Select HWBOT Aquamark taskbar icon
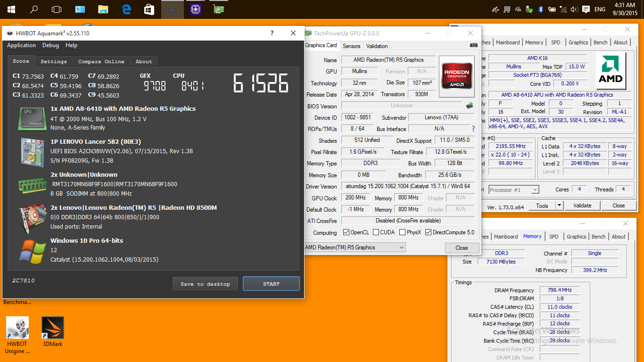644x362 pixels. 173,9
